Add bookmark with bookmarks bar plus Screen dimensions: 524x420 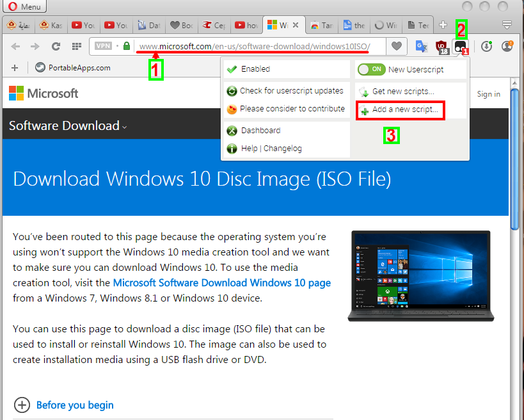(14, 68)
